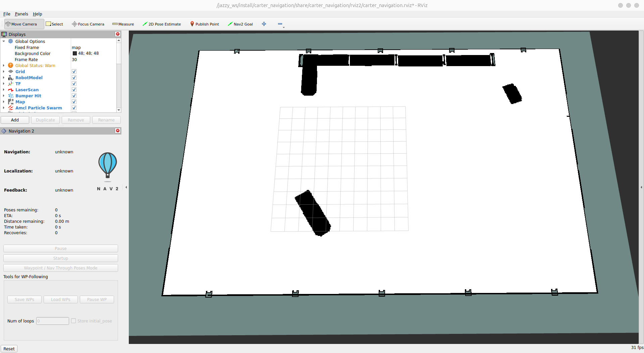
Task: Pick the Measure tool
Action: 123,24
